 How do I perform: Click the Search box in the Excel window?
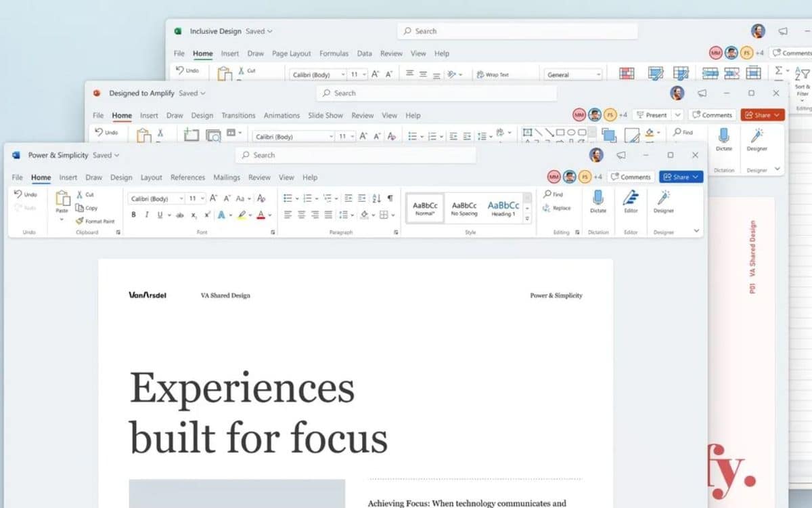tap(518, 31)
